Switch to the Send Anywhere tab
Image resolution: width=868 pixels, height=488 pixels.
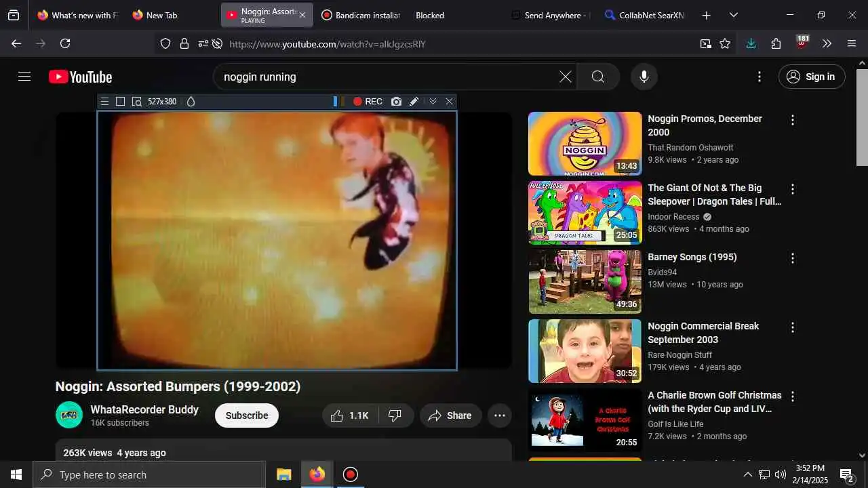tap(551, 15)
